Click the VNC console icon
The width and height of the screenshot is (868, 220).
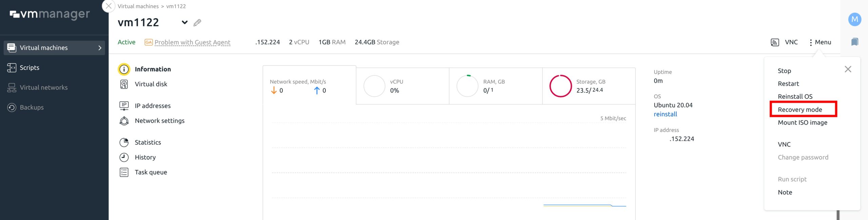[775, 42]
